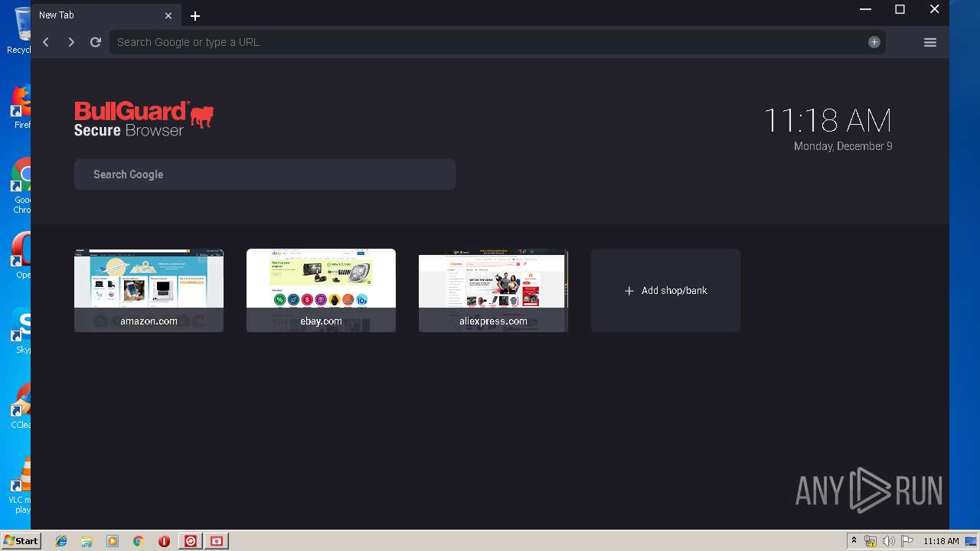Click the BullGuard Secure Browser logo

144,119
